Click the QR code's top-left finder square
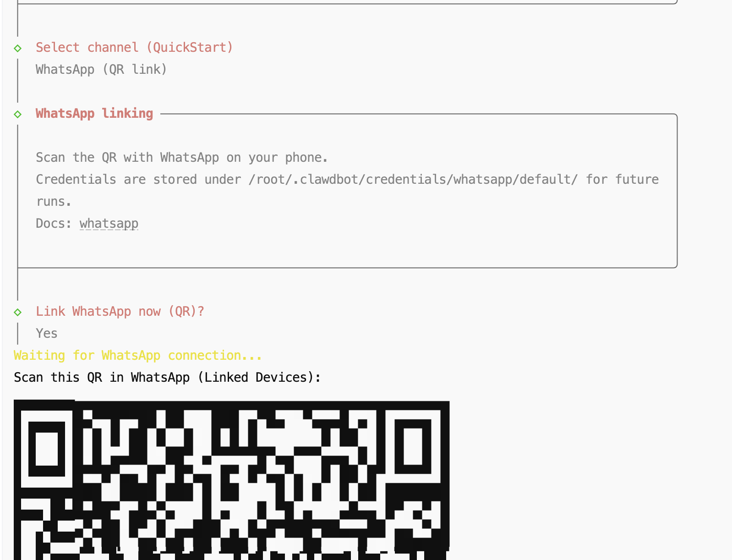The width and height of the screenshot is (732, 560). tap(46, 448)
